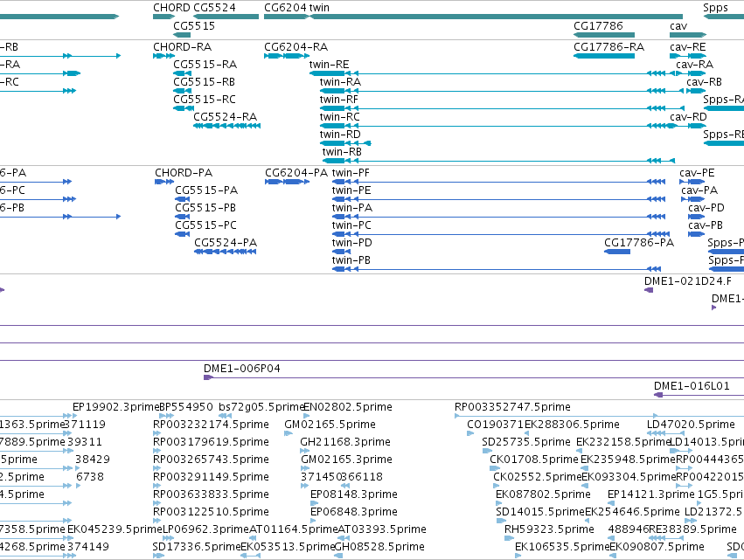
Task: Select EST CK01708.5prime
Action: click(x=534, y=460)
